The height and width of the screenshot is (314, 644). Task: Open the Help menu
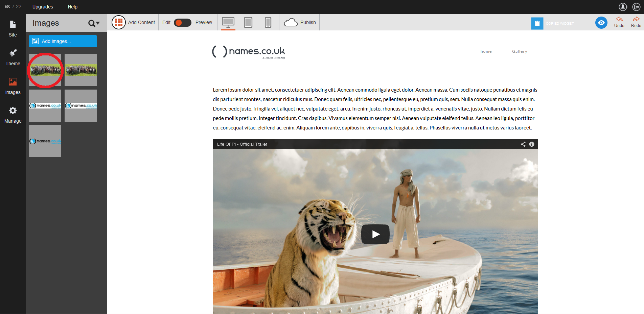coord(73,7)
